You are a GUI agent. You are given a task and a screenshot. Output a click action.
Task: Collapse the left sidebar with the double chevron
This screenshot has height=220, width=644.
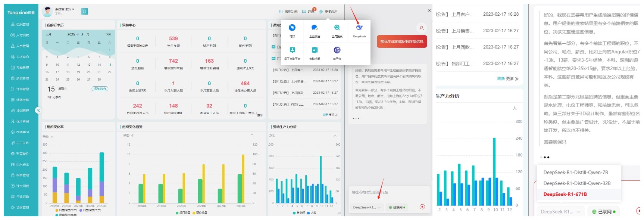(x=38, y=110)
